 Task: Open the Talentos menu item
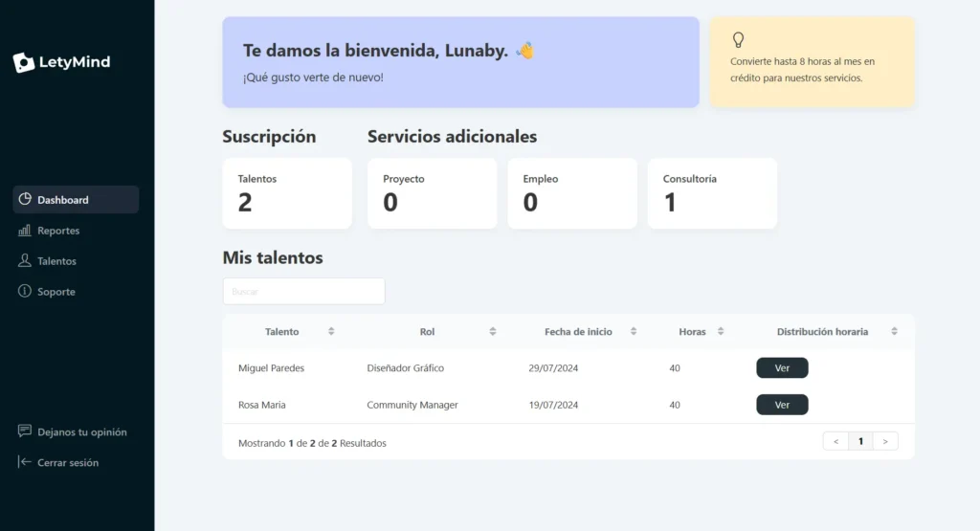point(56,261)
